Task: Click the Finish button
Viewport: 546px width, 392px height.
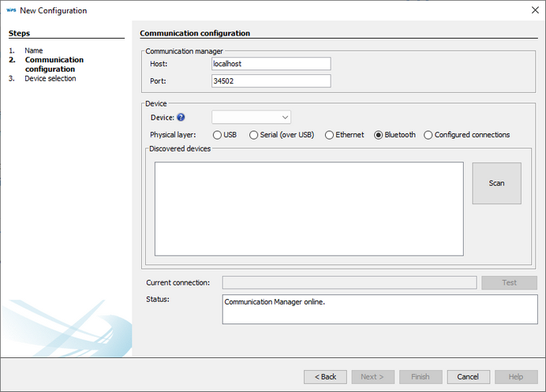Action: click(421, 377)
